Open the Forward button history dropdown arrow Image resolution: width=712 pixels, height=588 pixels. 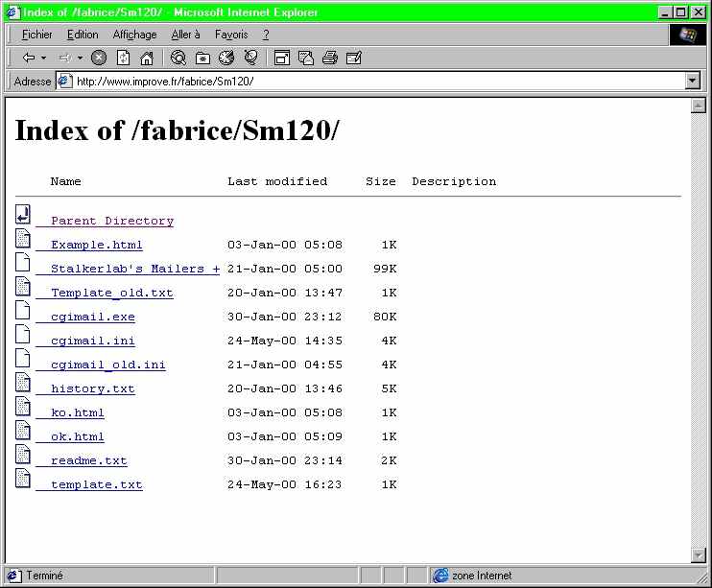click(x=80, y=58)
